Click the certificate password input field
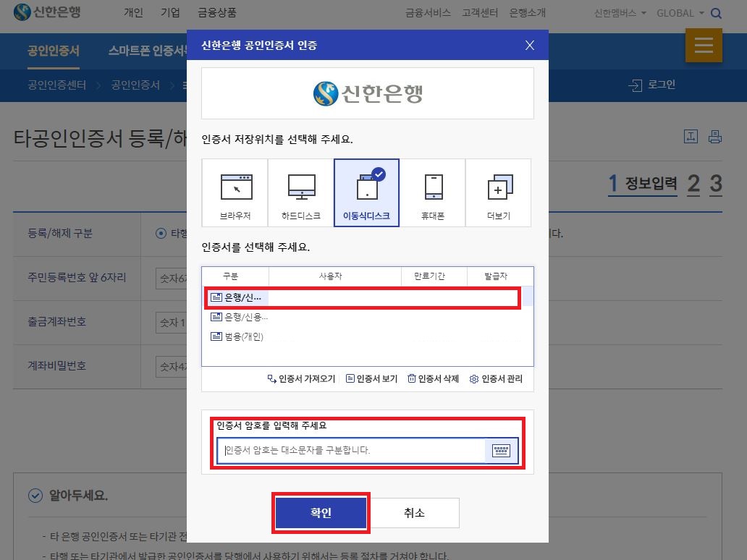The image size is (747, 560). [x=351, y=451]
